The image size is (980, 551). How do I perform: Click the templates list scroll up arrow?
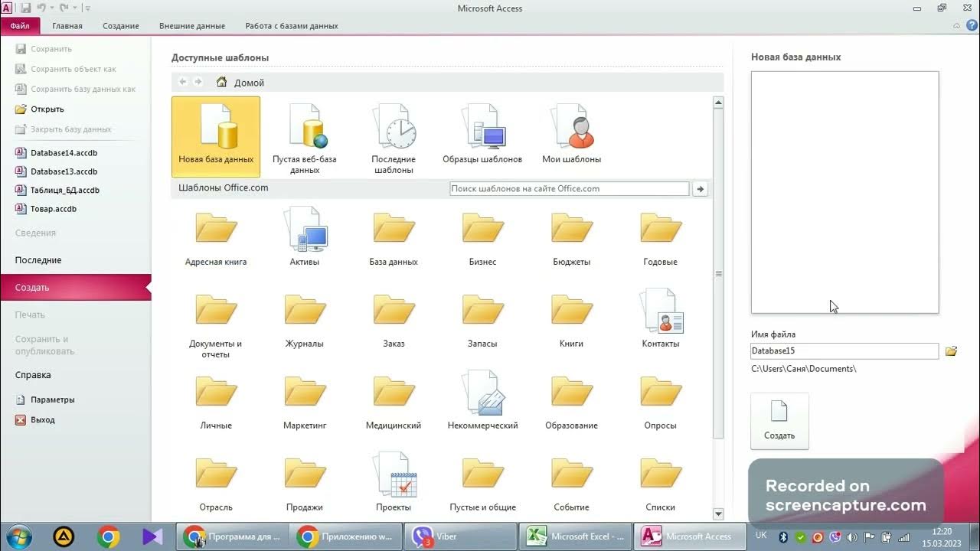click(x=718, y=102)
